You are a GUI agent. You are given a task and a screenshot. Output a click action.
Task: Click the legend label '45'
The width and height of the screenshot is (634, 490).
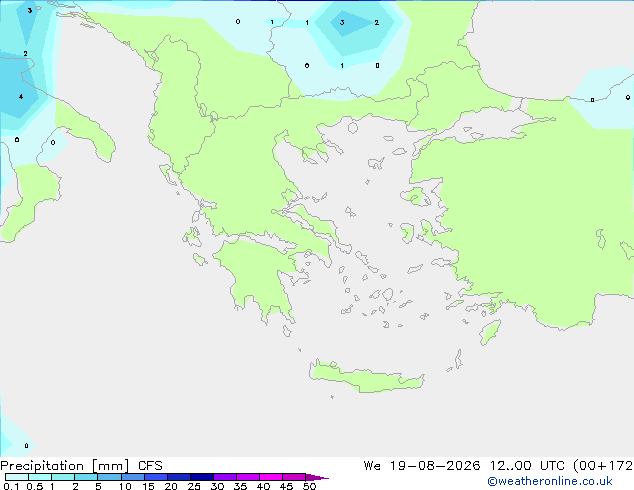(x=286, y=486)
